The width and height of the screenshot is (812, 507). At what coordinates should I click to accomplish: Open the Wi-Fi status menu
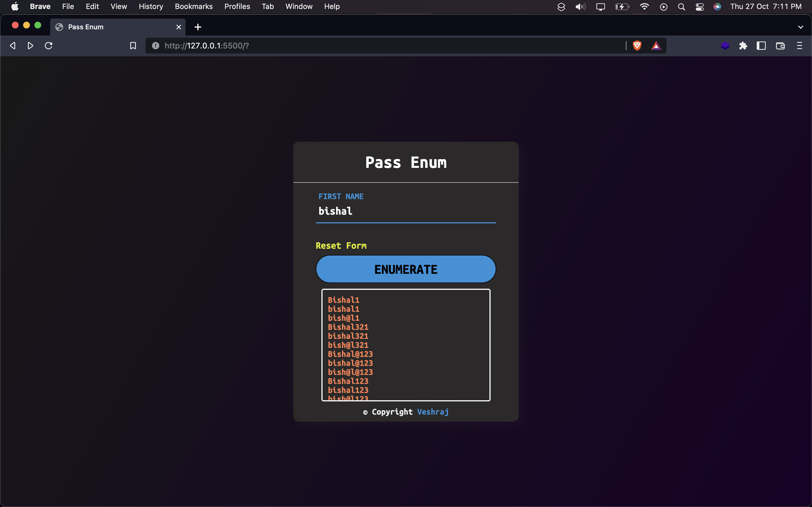tap(644, 7)
